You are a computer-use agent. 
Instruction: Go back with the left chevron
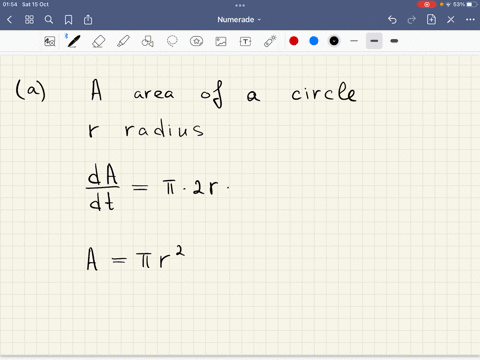pos(9,20)
